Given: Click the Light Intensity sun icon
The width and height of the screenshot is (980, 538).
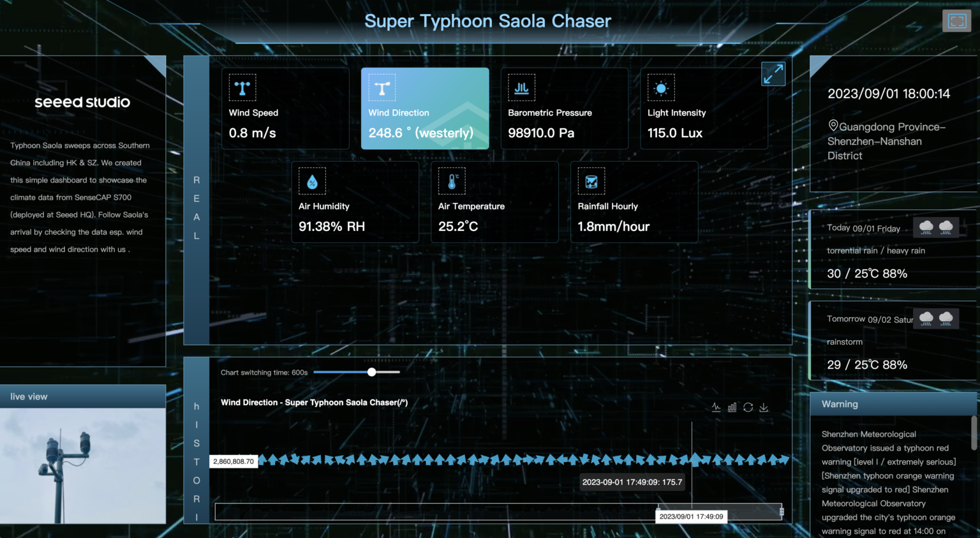Looking at the screenshot, I should [661, 87].
